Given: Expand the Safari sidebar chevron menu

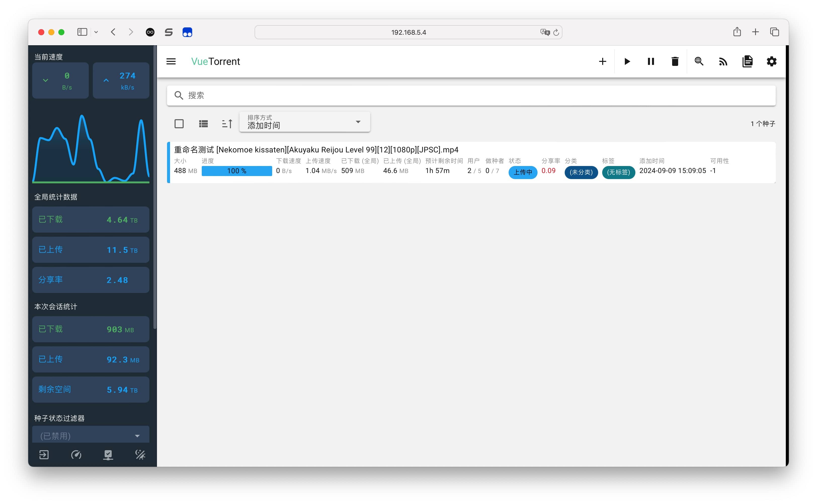Looking at the screenshot, I should tap(96, 32).
